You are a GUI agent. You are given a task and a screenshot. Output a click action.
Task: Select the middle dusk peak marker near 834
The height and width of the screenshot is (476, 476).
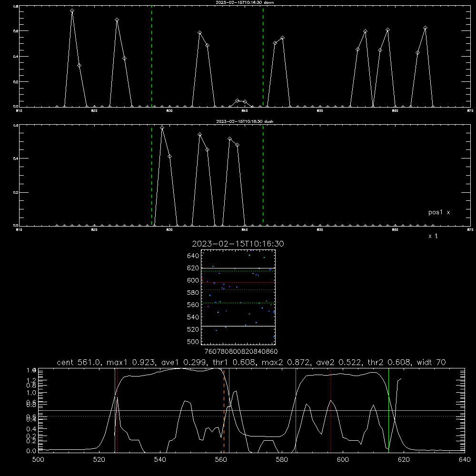click(x=200, y=135)
